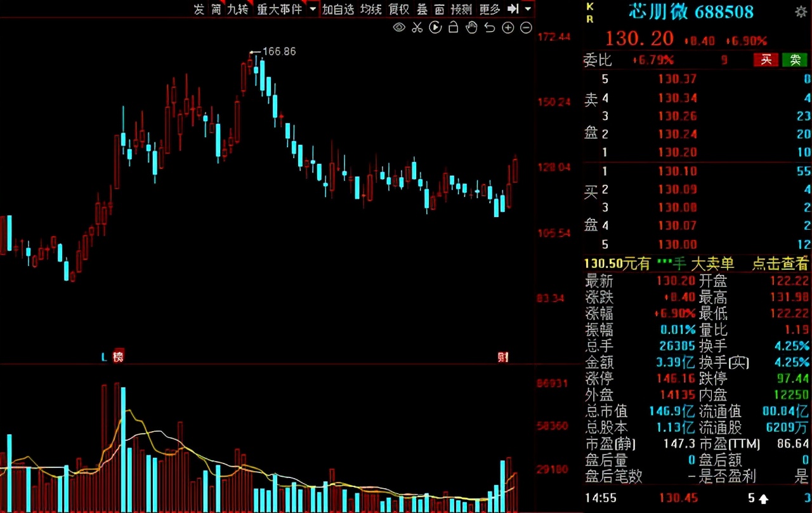Toggle the lock icon above chart

(x=453, y=27)
